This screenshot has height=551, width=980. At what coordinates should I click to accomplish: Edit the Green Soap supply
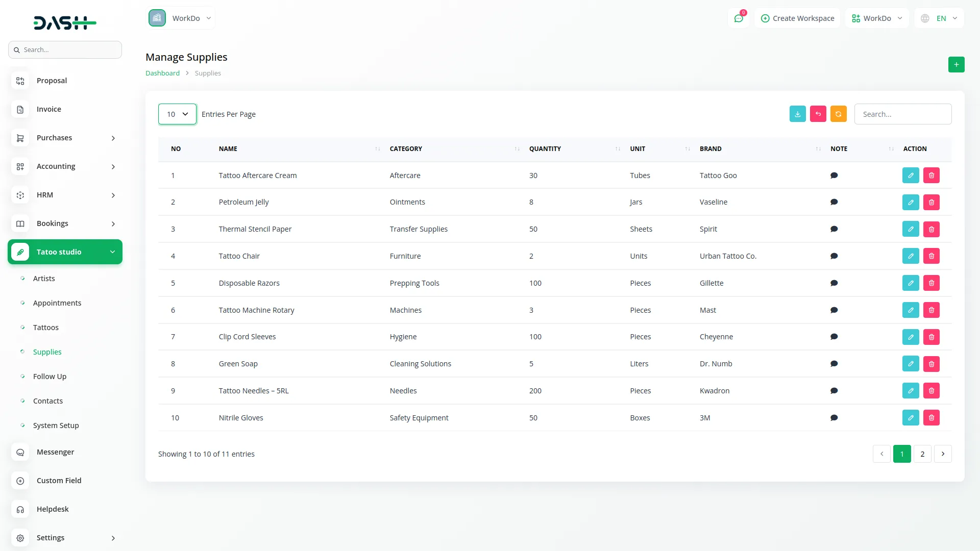point(910,364)
